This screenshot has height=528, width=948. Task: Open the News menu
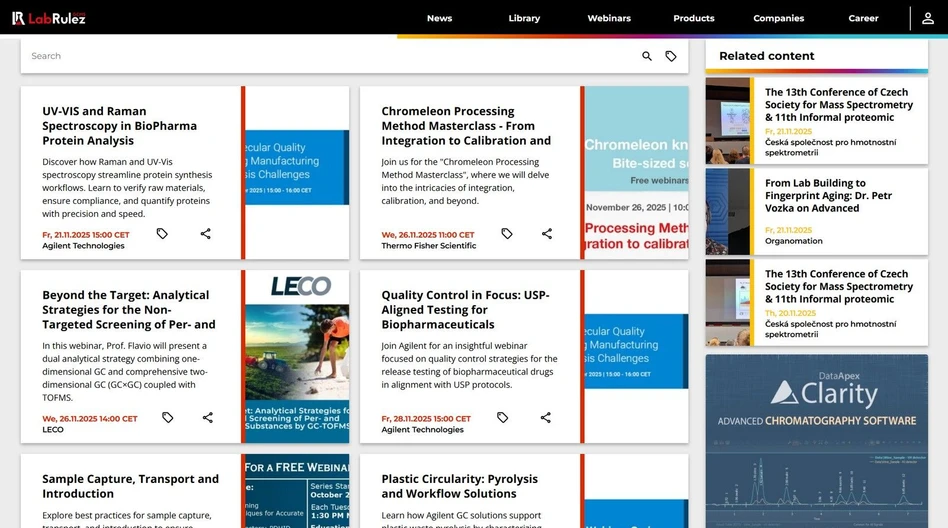(x=440, y=18)
